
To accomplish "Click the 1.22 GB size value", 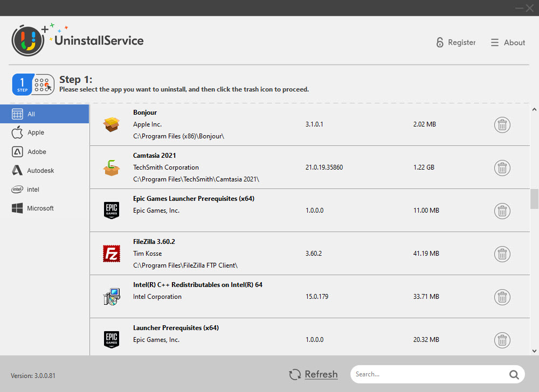I will pyautogui.click(x=424, y=167).
